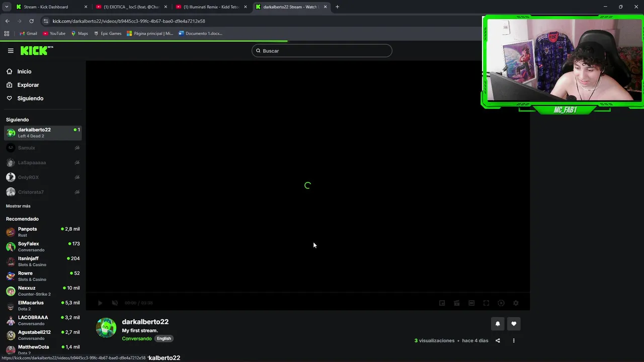Open the browser apps grid
The width and height of the screenshot is (644, 362).
pos(7,34)
